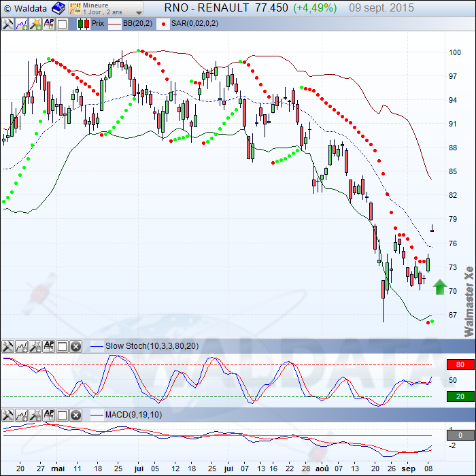The height and width of the screenshot is (476, 476).
Task: Open the MACD(9,19,10) label
Action: (133, 415)
